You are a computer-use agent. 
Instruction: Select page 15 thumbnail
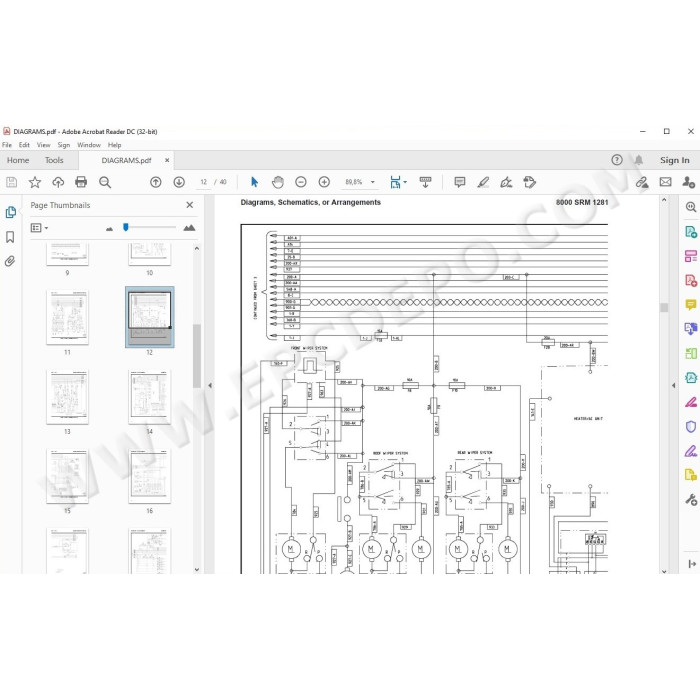tap(67, 476)
